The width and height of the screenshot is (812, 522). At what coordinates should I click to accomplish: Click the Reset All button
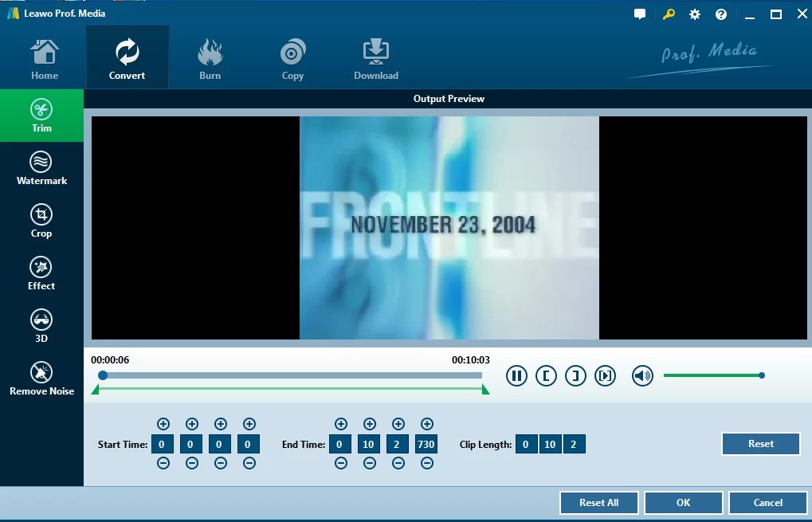[x=598, y=502]
